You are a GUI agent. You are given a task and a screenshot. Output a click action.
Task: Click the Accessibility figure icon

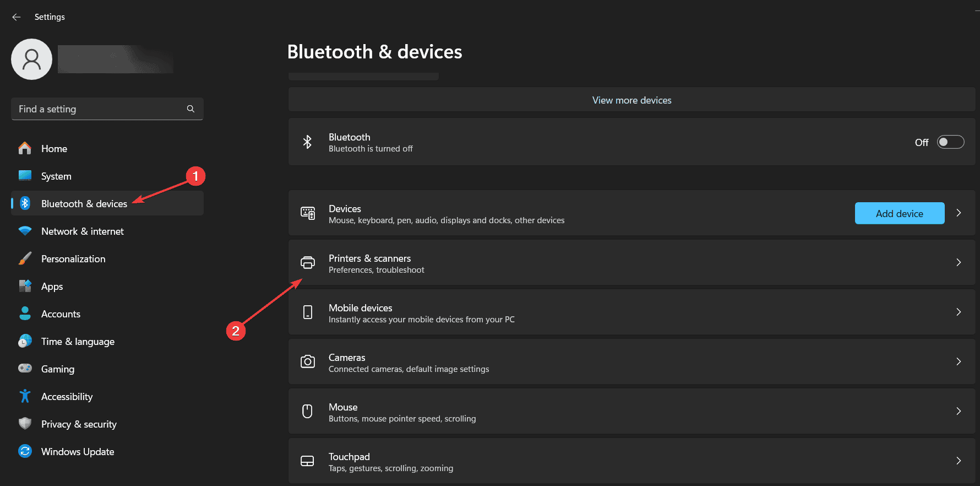tap(25, 396)
